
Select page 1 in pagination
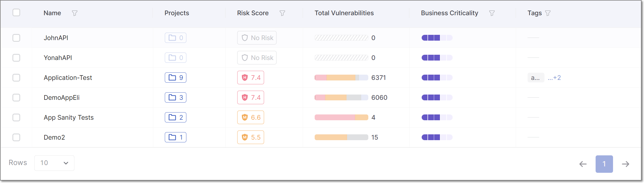(x=604, y=164)
